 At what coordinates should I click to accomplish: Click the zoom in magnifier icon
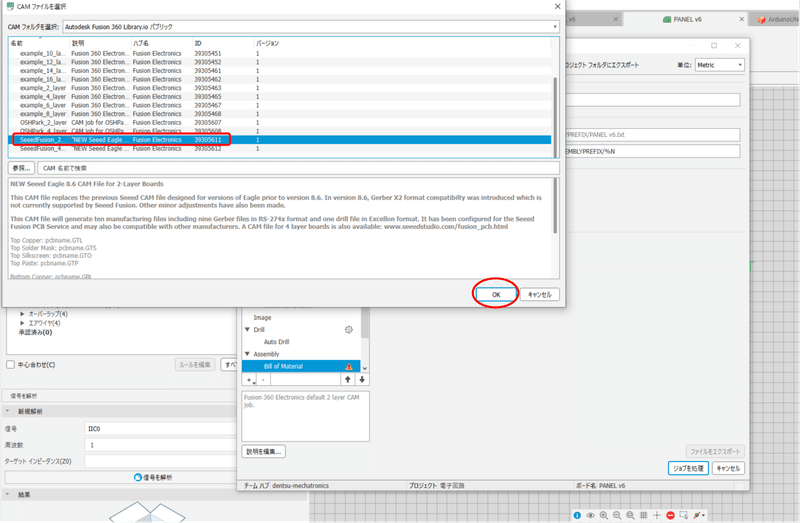[x=604, y=515]
